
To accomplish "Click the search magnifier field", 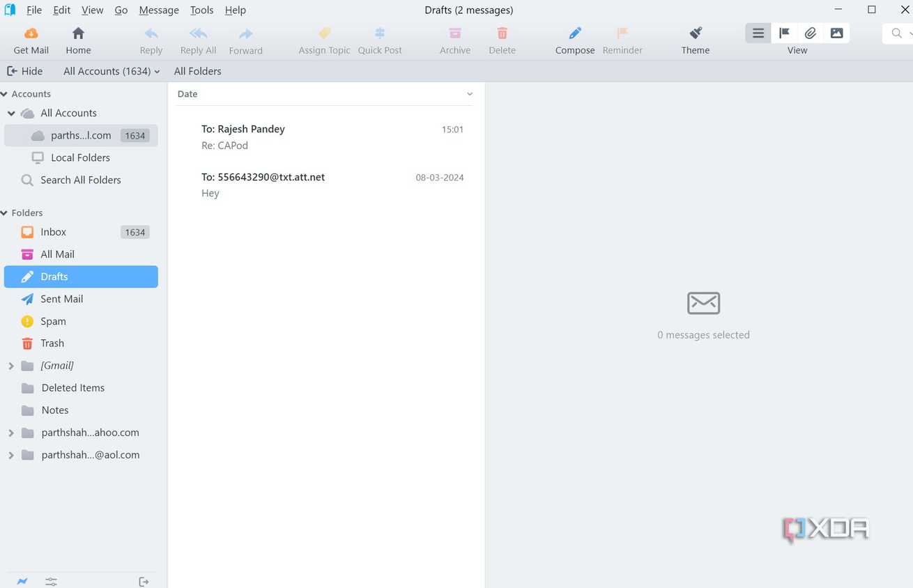I will [x=898, y=33].
